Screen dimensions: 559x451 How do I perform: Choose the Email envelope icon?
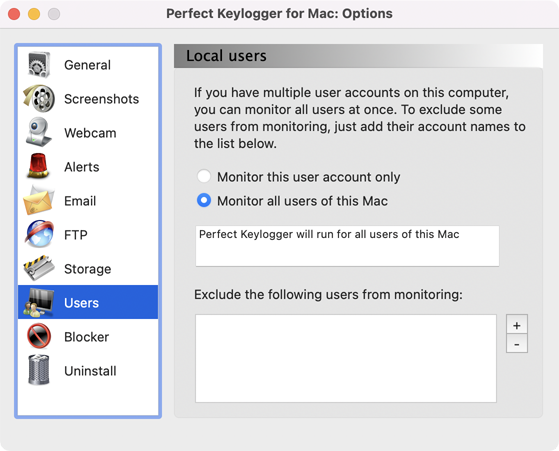point(39,200)
